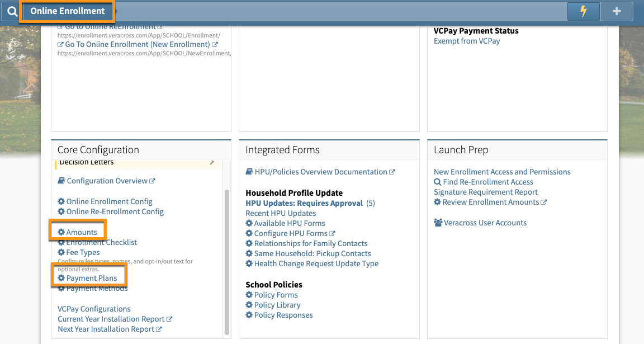Viewport: 644px width, 344px height.
Task: Click the "School Policies" heading
Action: point(274,284)
